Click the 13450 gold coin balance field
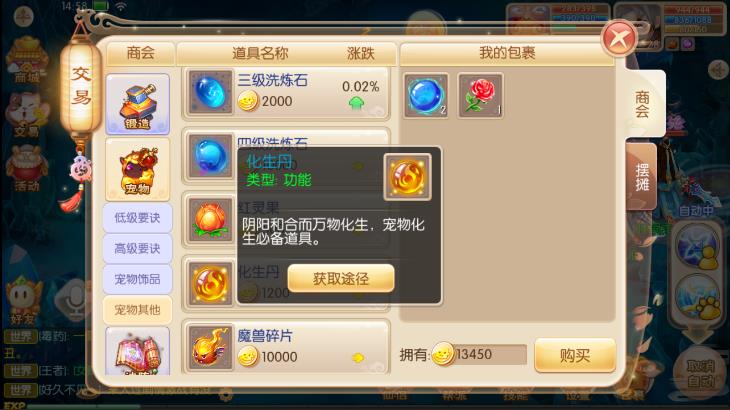 (480, 355)
